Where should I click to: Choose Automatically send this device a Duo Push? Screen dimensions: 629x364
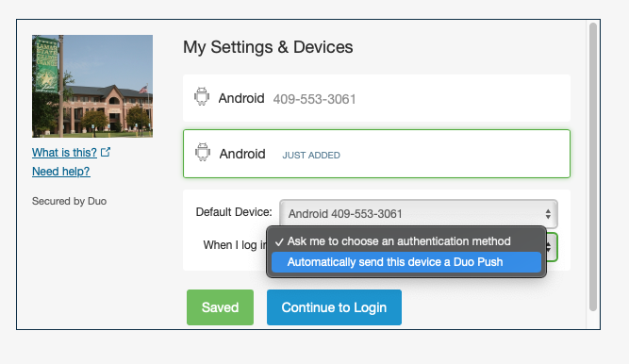pos(406,262)
